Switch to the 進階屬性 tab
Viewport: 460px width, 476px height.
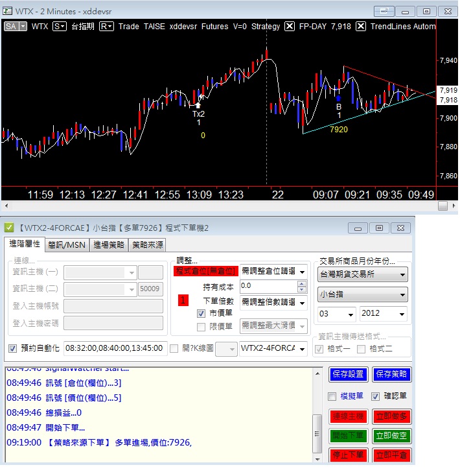click(x=25, y=244)
